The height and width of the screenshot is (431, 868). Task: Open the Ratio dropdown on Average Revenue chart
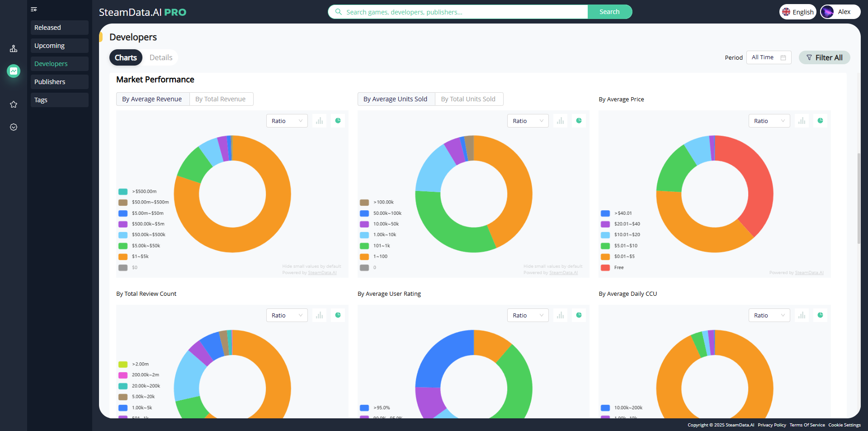coord(287,121)
